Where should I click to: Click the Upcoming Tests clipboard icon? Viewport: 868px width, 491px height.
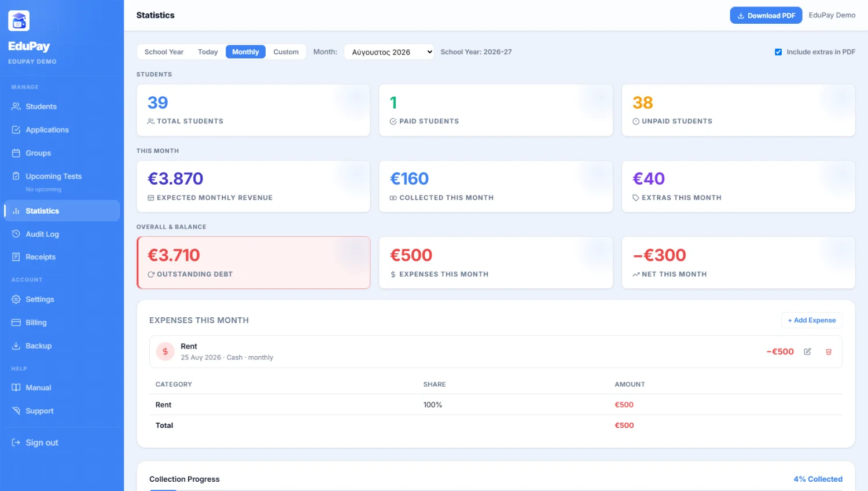[x=16, y=176]
